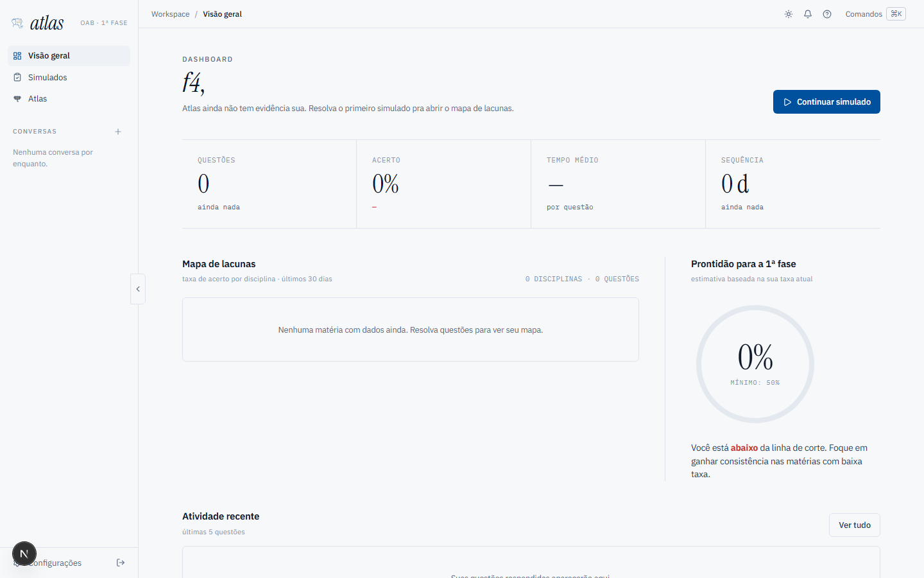Click the 'MÍNIMO: 50%' label
Viewport: 924px width, 578px height.
[755, 383]
